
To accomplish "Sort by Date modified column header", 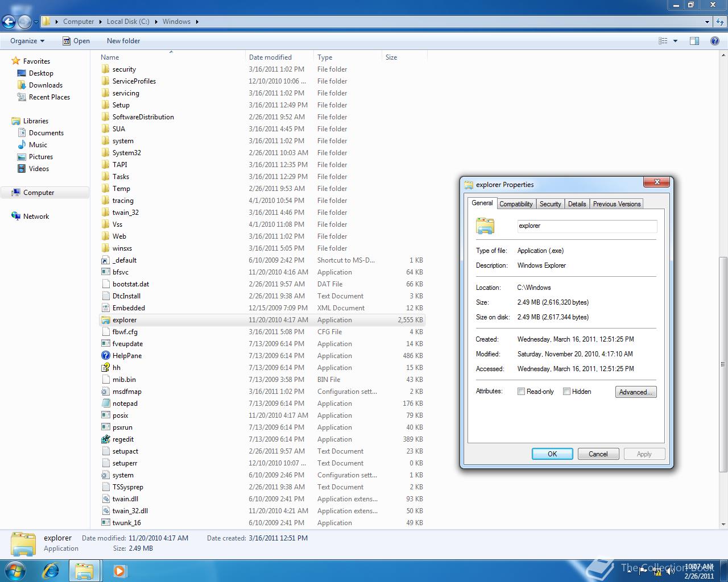I will [x=279, y=57].
